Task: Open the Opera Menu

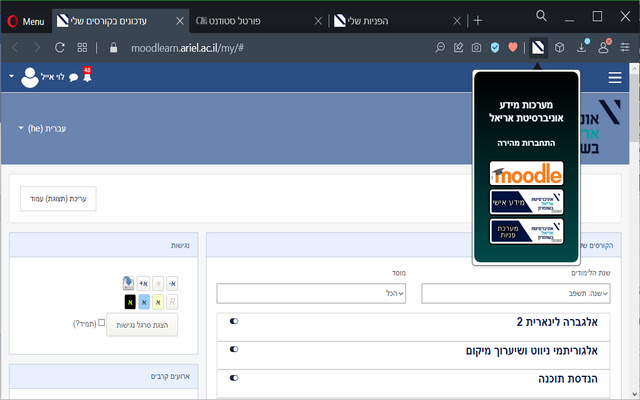Action: [x=25, y=21]
